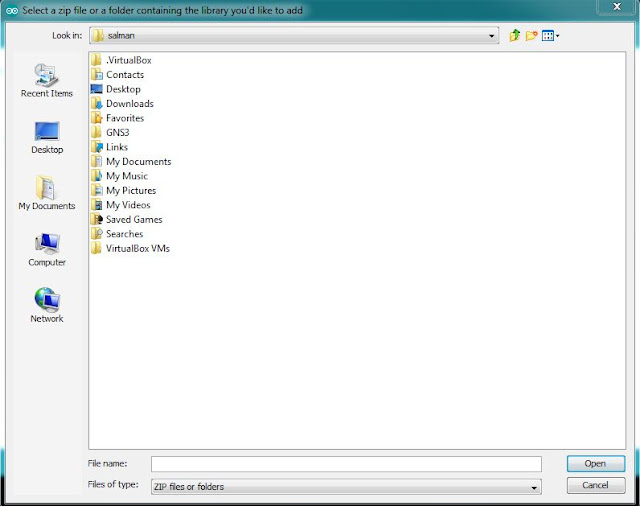Select the Downloads folder icon

[x=97, y=104]
